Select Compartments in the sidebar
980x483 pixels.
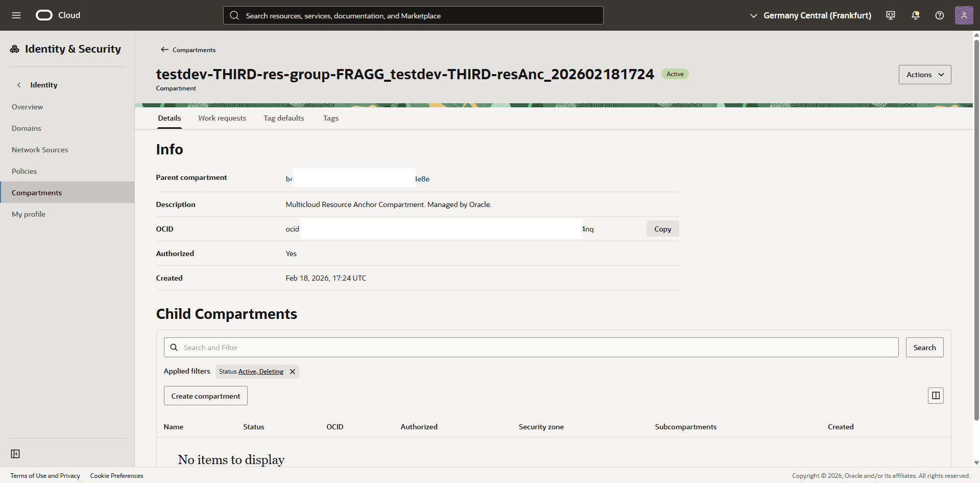pyautogui.click(x=67, y=192)
